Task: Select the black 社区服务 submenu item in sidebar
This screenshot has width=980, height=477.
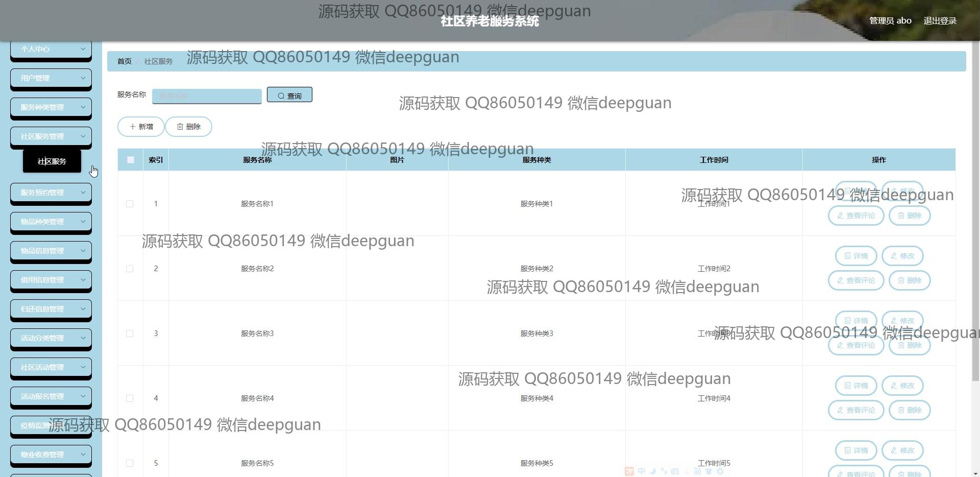Action: (52, 161)
